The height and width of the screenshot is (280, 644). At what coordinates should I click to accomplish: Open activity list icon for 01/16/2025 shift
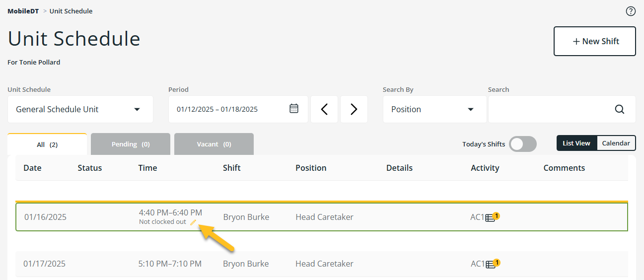pos(490,217)
